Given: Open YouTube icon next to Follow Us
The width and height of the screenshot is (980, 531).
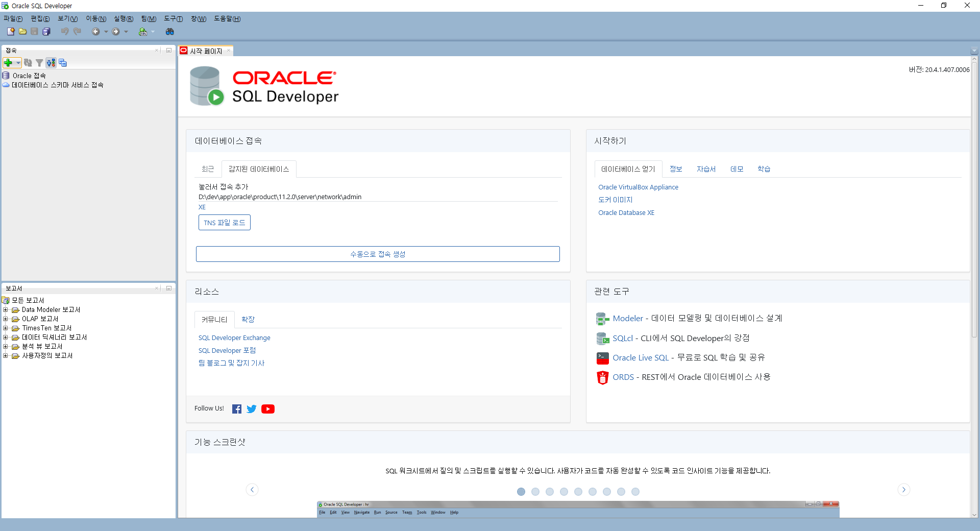Looking at the screenshot, I should [268, 409].
